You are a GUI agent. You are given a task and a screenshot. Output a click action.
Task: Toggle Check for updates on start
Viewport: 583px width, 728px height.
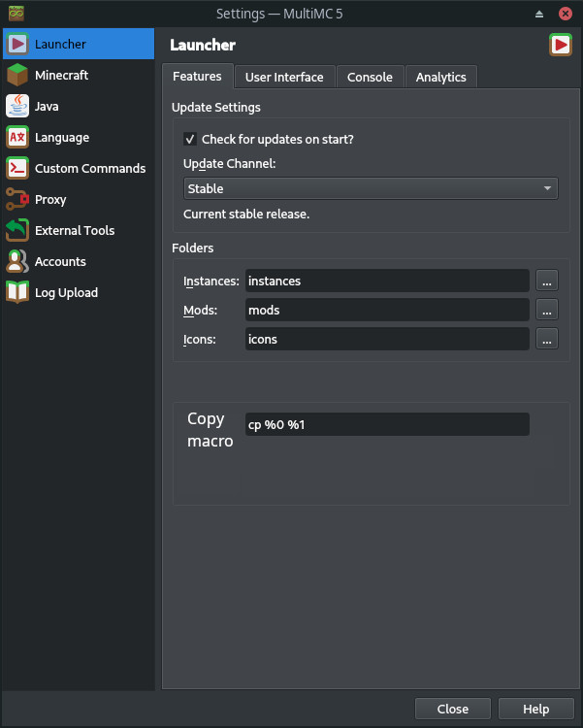pyautogui.click(x=190, y=139)
